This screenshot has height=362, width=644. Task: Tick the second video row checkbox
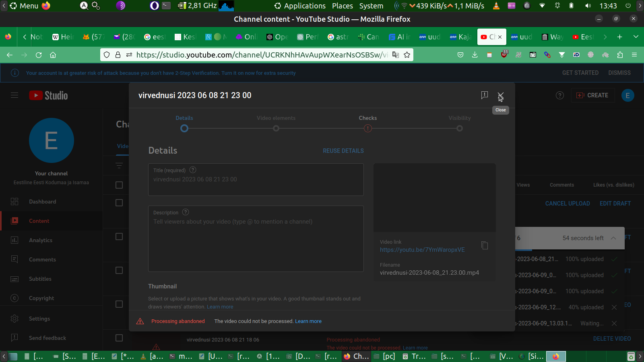[119, 237]
